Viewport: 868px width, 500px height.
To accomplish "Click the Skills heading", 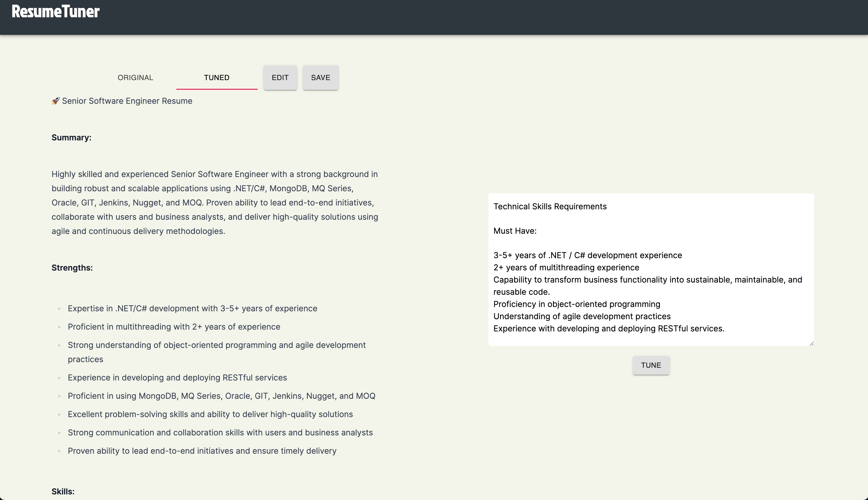I will coord(63,491).
